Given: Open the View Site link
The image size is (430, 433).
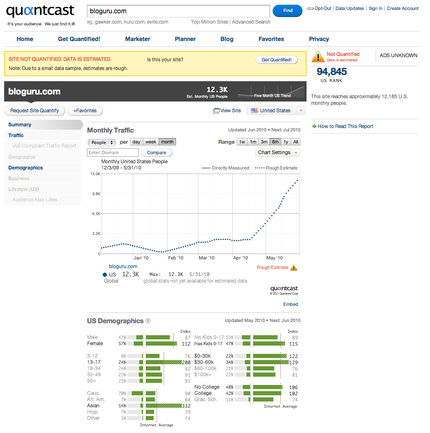Looking at the screenshot, I should (230, 110).
